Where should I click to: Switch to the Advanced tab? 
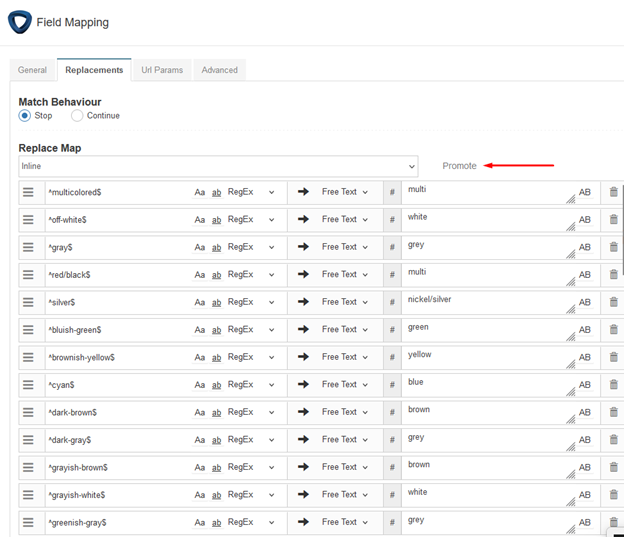[220, 70]
